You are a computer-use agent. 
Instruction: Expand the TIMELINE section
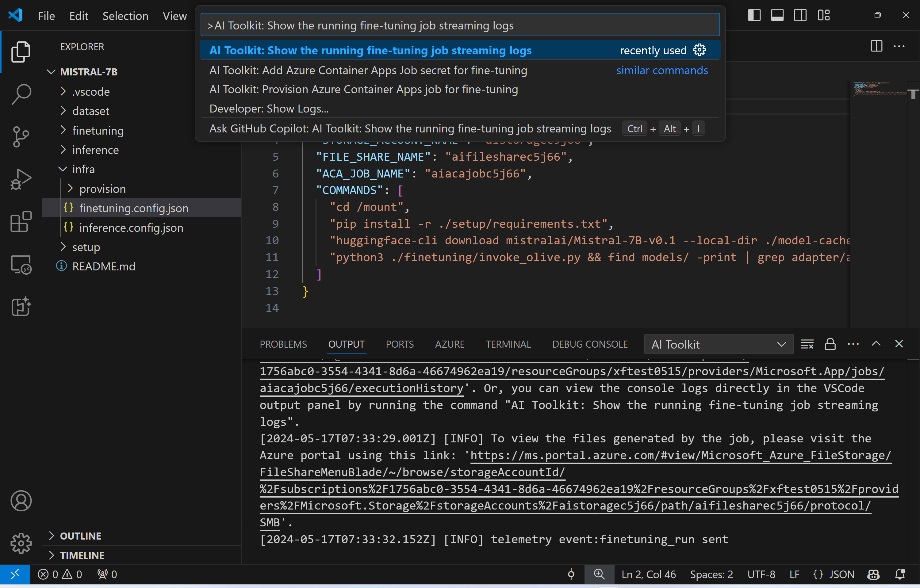[x=141, y=555]
